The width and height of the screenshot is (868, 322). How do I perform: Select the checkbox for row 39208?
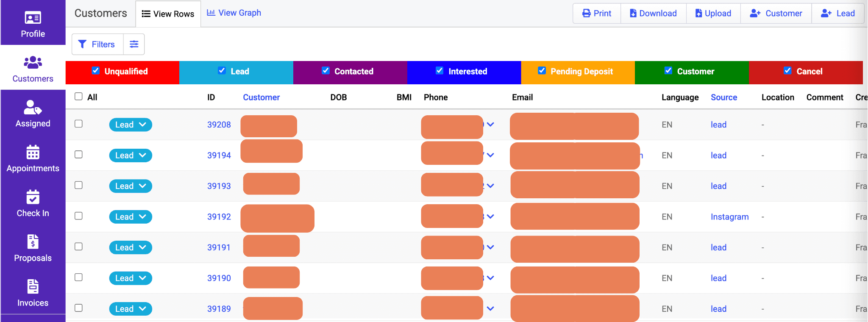point(78,124)
